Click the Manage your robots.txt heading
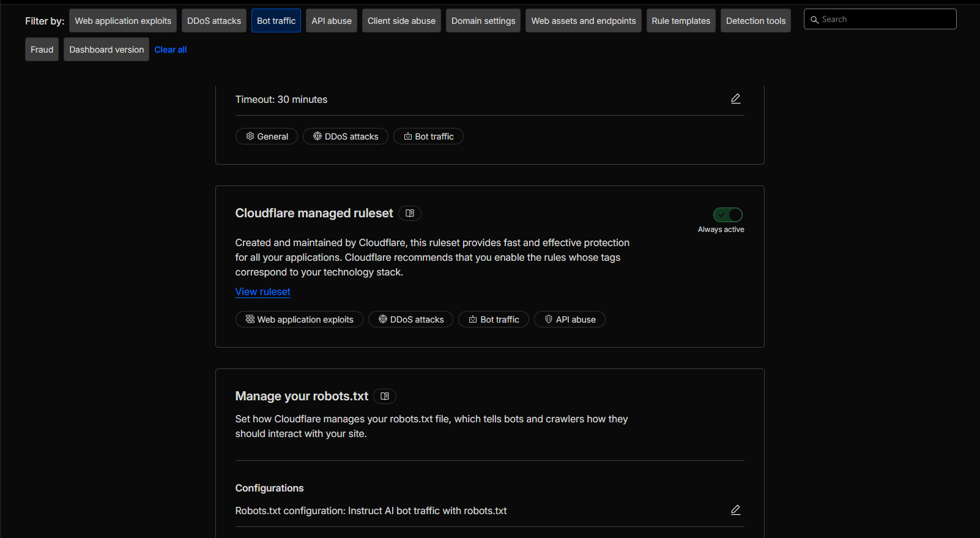The width and height of the screenshot is (980, 538). 302,396
